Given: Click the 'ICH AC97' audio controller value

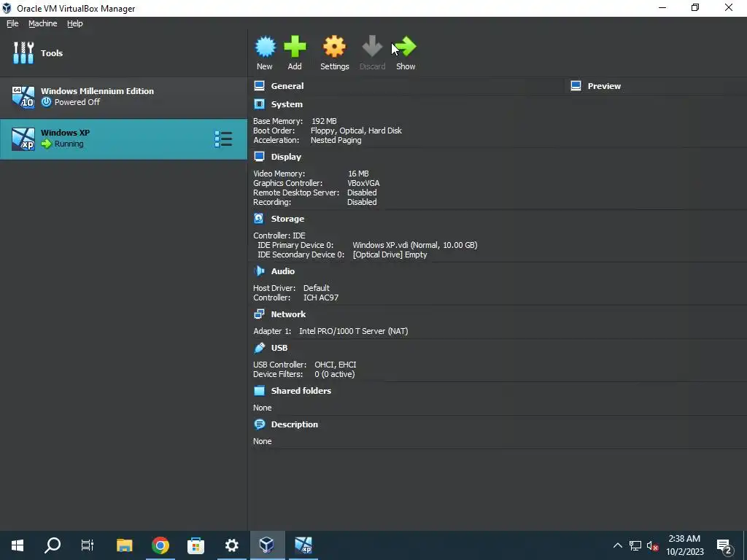Looking at the screenshot, I should click(x=321, y=297).
